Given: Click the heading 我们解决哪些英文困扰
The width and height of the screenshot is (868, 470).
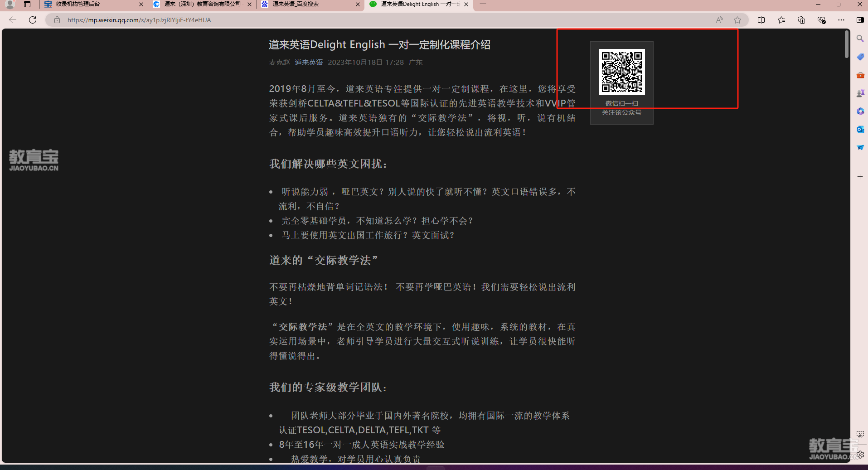Looking at the screenshot, I should coord(328,164).
